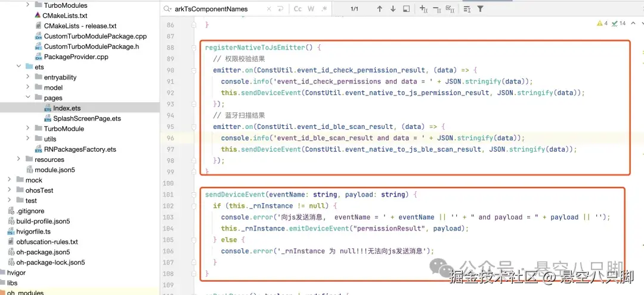This screenshot has height=295, width=644.
Task: Expand the resources folder chevron
Action: (x=18, y=159)
